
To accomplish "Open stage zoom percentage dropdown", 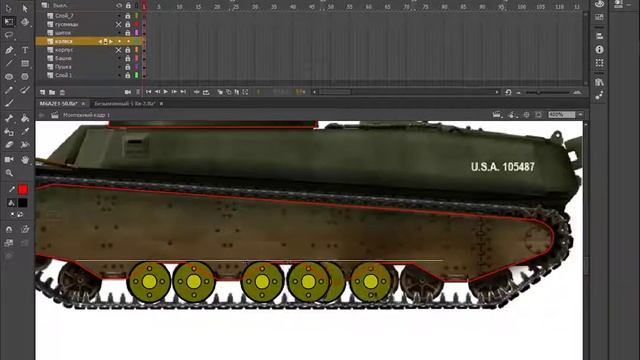I will (x=580, y=115).
